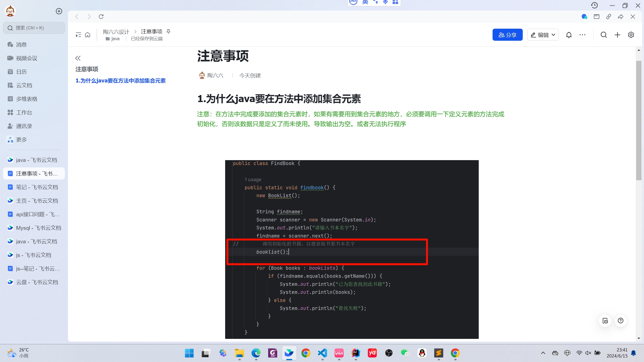This screenshot has height=362, width=644.
Task: Switch to 'Mysql - 飞书云文档' tab
Action: tap(34, 228)
